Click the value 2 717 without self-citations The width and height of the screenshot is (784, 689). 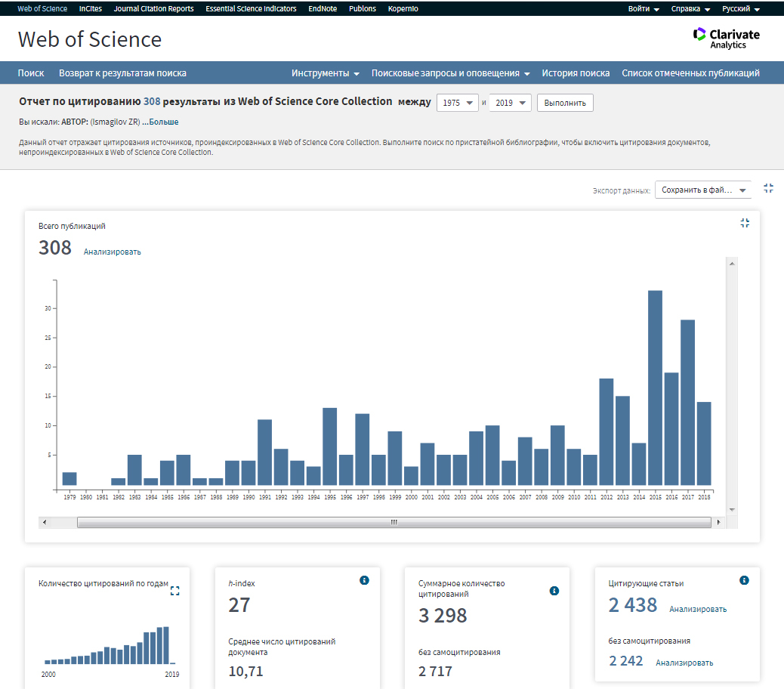[435, 672]
